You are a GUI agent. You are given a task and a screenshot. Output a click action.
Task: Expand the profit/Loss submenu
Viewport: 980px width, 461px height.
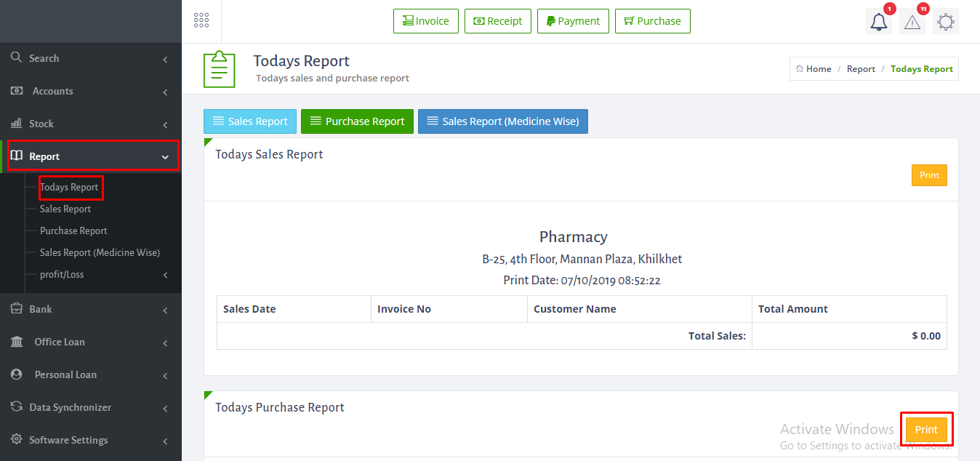[165, 275]
